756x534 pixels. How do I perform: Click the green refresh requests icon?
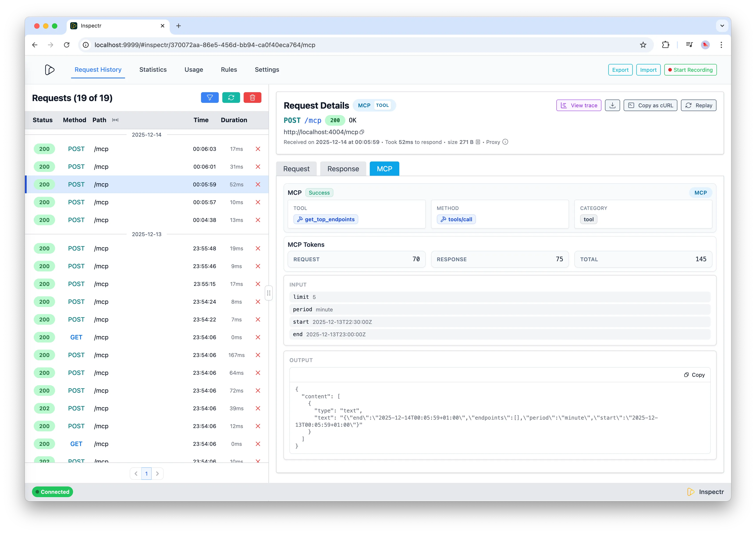tap(231, 98)
